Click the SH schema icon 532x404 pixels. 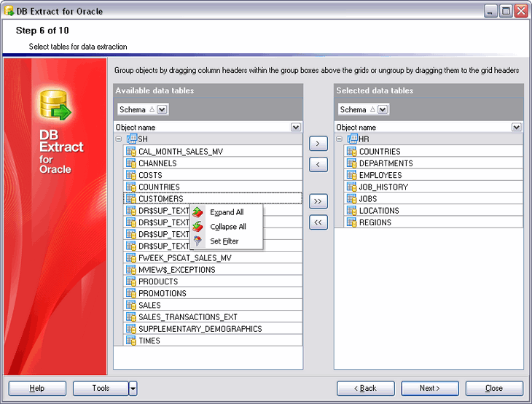pos(132,139)
